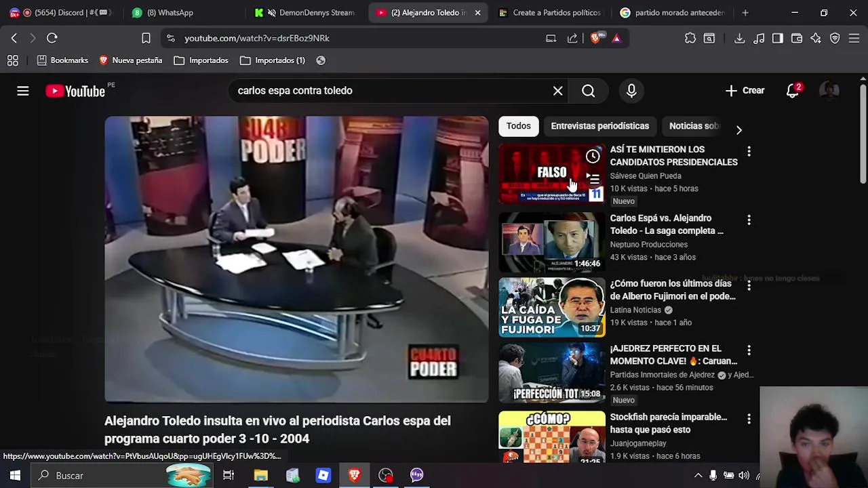The height and width of the screenshot is (488, 868).
Task: Open site settings icon beside the URL
Action: click(x=170, y=39)
